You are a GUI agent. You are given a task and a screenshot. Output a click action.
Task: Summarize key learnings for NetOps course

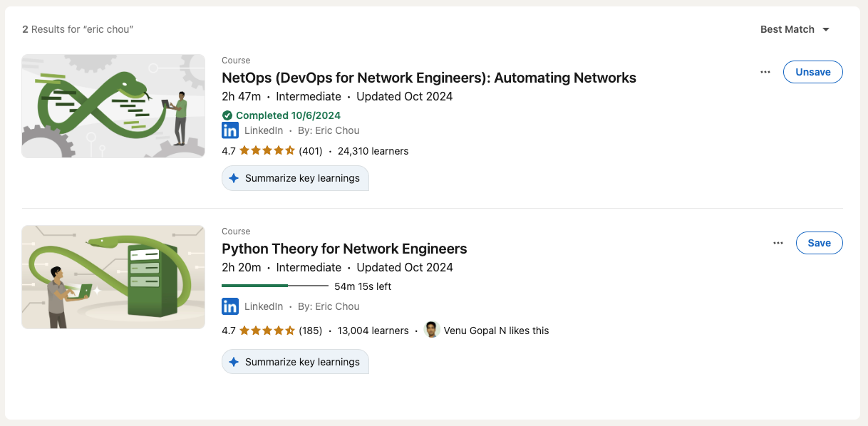point(295,178)
